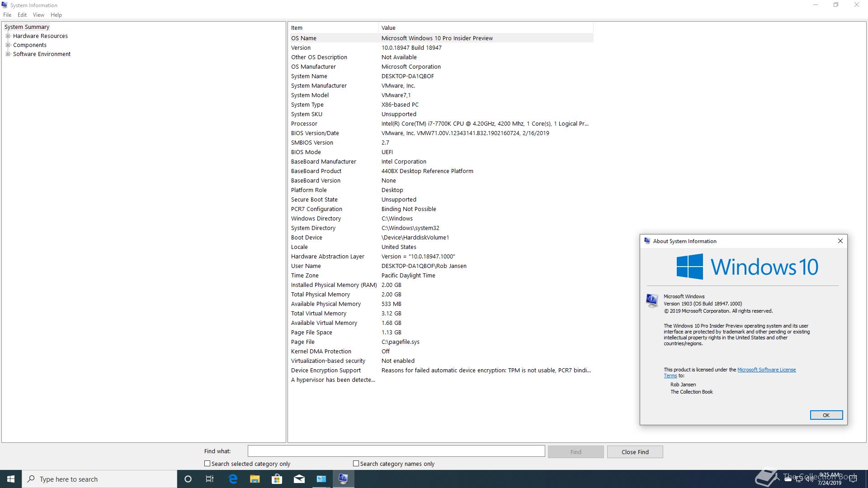Viewport: 868px width, 488px height.
Task: Click the Close Find button
Action: (x=635, y=452)
